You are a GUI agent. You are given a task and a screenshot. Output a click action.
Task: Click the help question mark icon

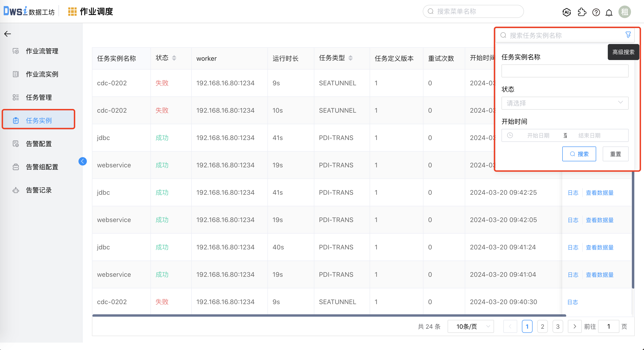(x=596, y=12)
